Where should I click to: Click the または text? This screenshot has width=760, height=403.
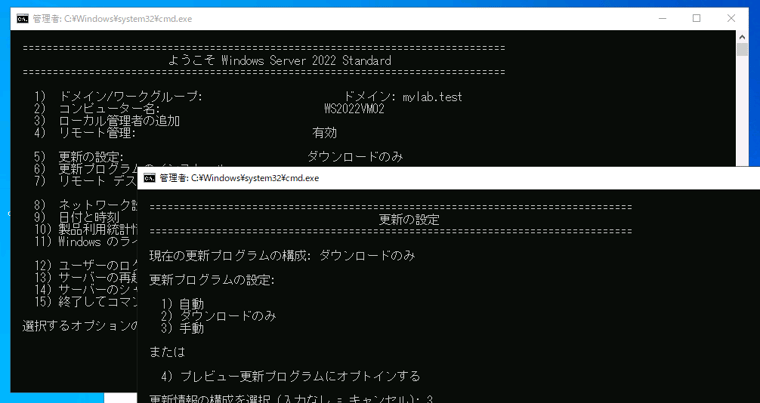167,352
